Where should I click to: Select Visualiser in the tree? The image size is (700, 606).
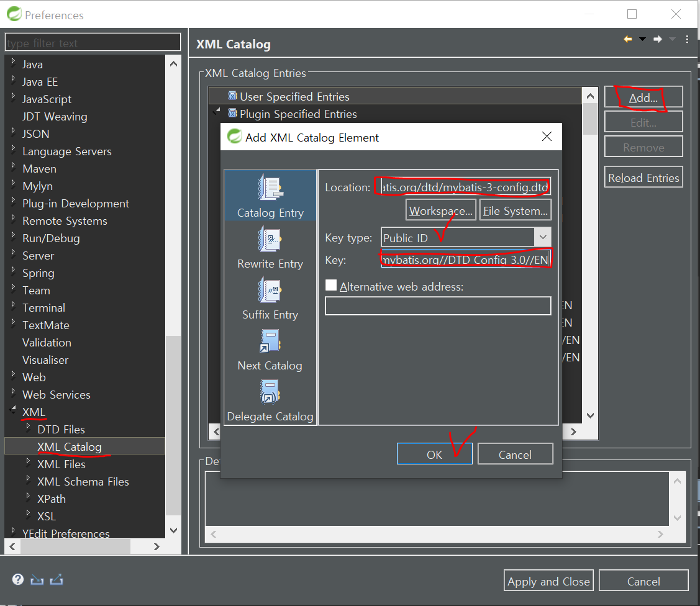pos(45,360)
